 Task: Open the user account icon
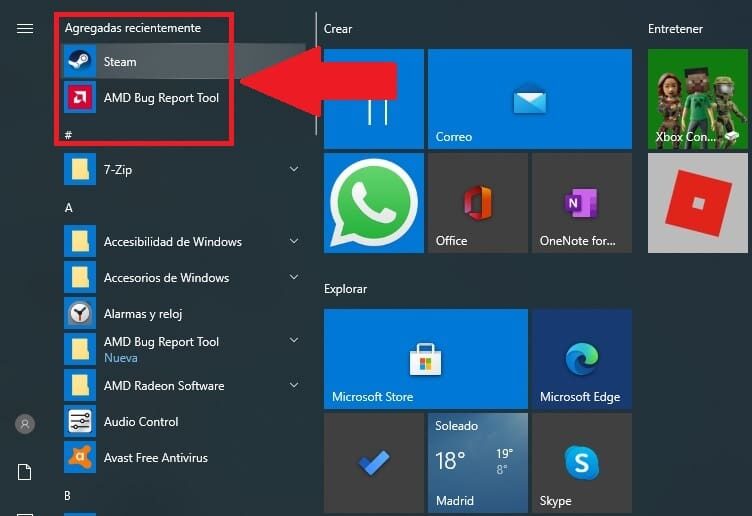tap(25, 424)
